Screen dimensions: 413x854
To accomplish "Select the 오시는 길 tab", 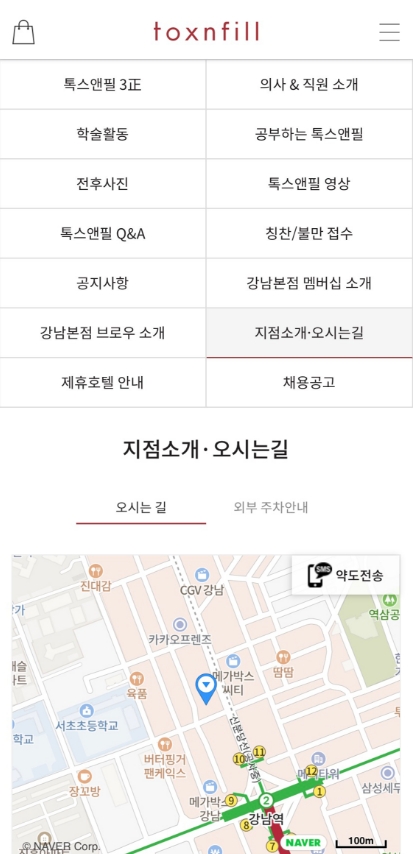I will [x=141, y=508].
